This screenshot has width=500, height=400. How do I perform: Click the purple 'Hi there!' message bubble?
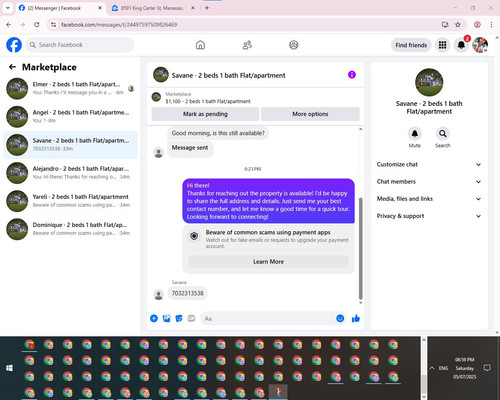tap(268, 201)
